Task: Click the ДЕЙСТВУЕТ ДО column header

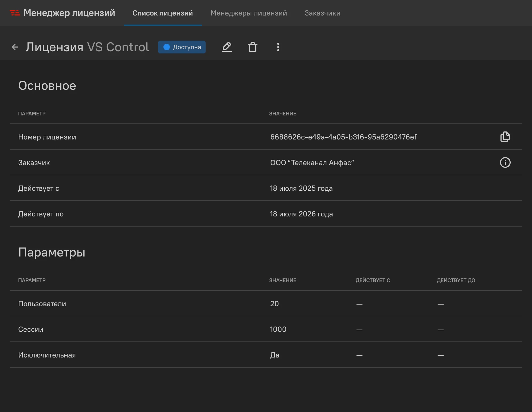Action: point(456,280)
